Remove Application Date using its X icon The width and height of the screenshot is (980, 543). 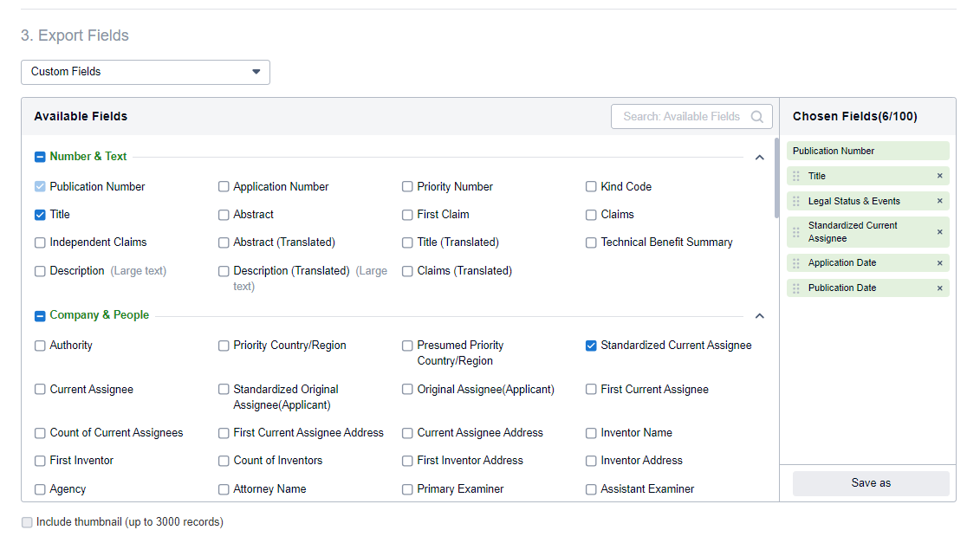click(x=939, y=262)
